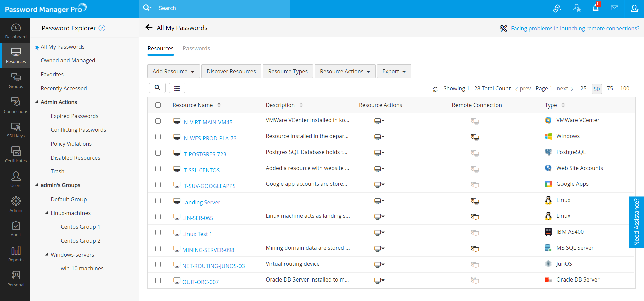Open the Add Resource dropdown
This screenshot has height=301, width=644.
[x=173, y=71]
